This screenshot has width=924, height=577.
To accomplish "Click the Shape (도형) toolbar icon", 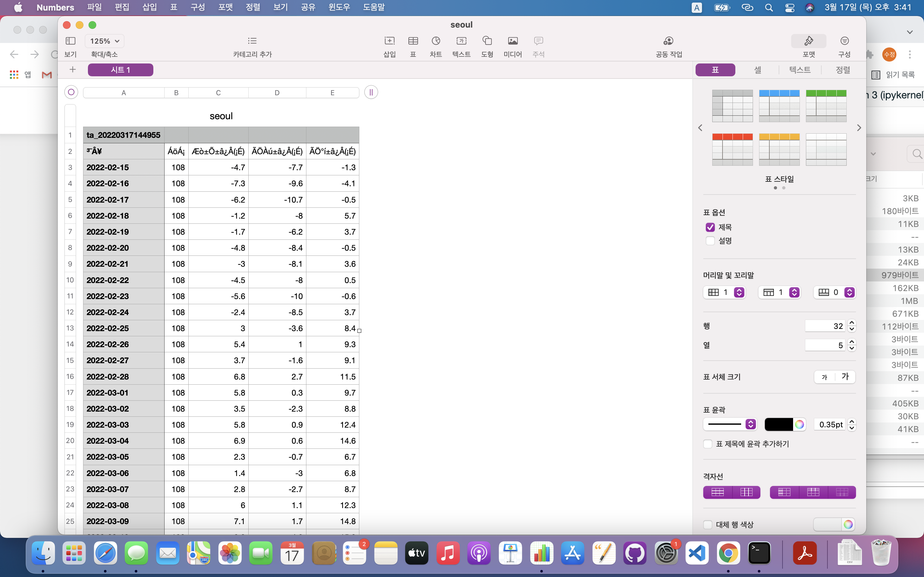I will point(487,41).
